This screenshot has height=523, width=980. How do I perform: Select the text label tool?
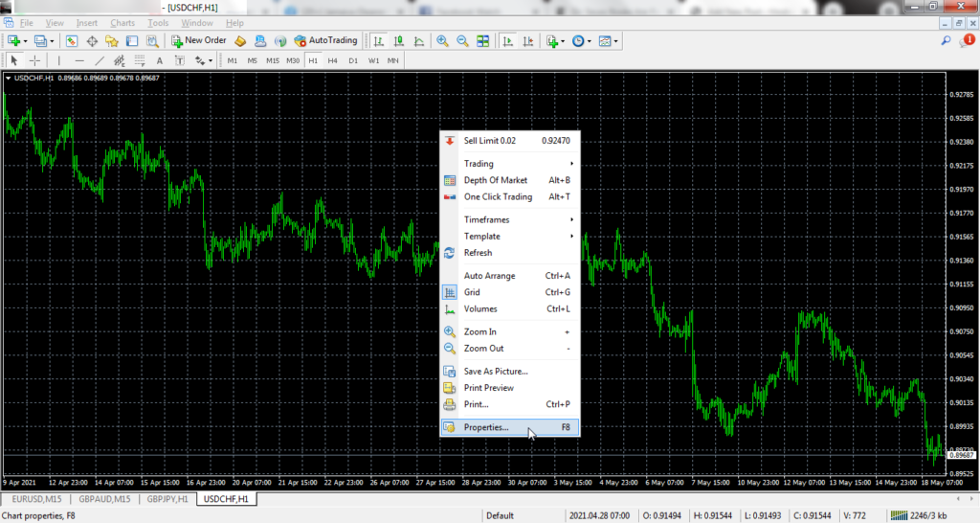(x=159, y=60)
